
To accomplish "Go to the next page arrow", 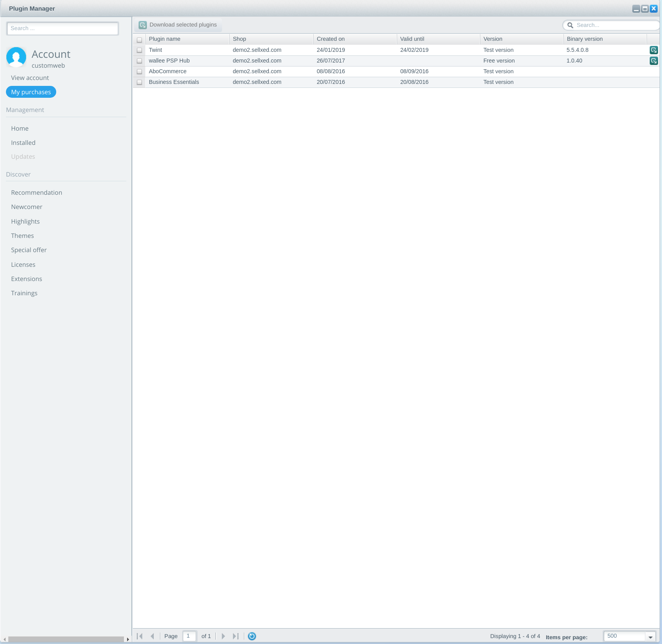I will coord(223,636).
